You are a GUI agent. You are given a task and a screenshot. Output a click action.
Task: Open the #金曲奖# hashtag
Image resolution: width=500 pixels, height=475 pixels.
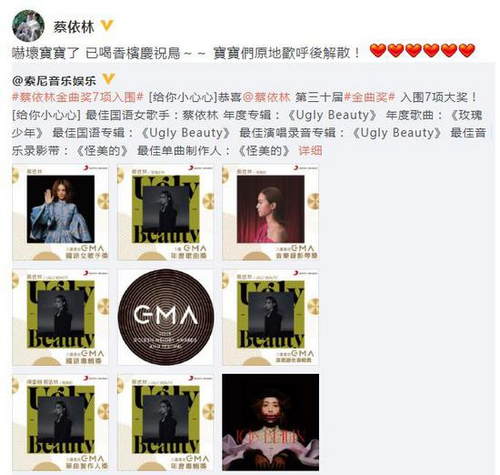[x=369, y=97]
